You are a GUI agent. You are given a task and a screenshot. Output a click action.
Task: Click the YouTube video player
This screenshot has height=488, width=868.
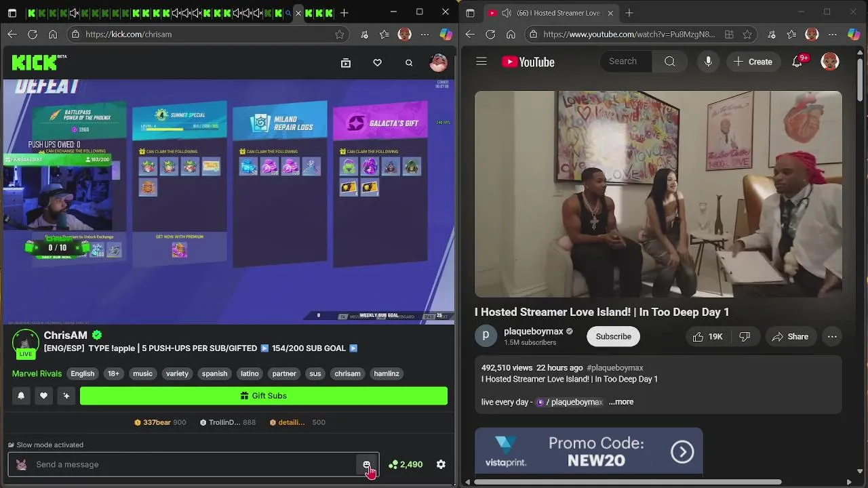point(658,194)
